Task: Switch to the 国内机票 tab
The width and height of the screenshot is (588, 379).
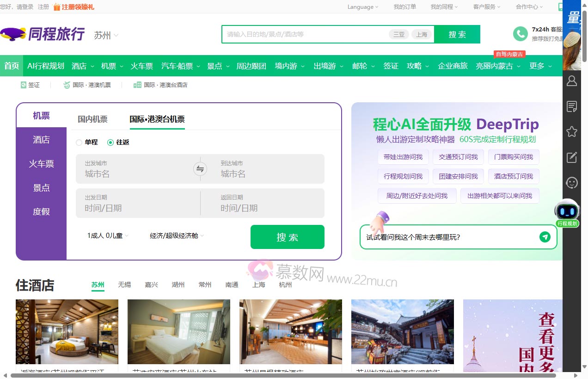Action: pos(92,118)
